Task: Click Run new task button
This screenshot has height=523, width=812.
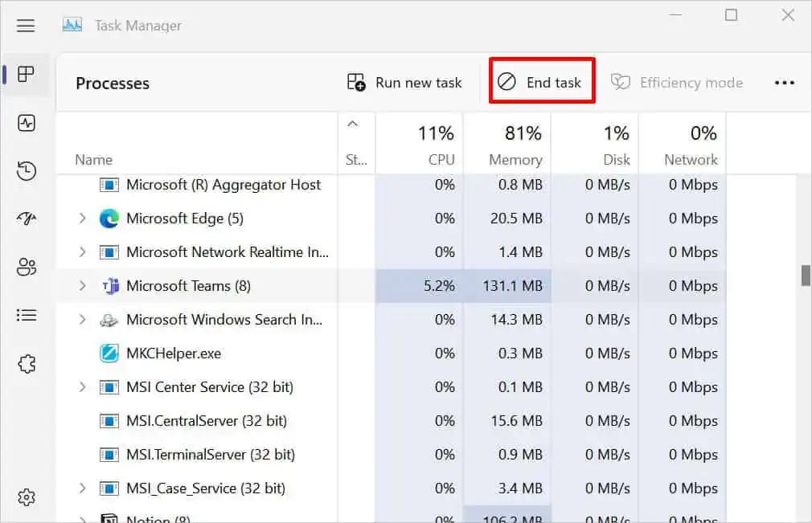Action: pos(404,83)
